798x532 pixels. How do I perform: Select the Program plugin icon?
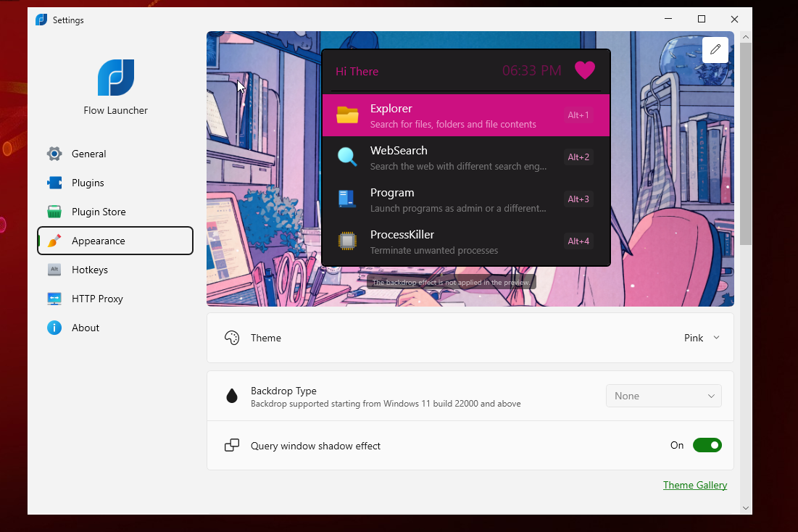coord(347,199)
